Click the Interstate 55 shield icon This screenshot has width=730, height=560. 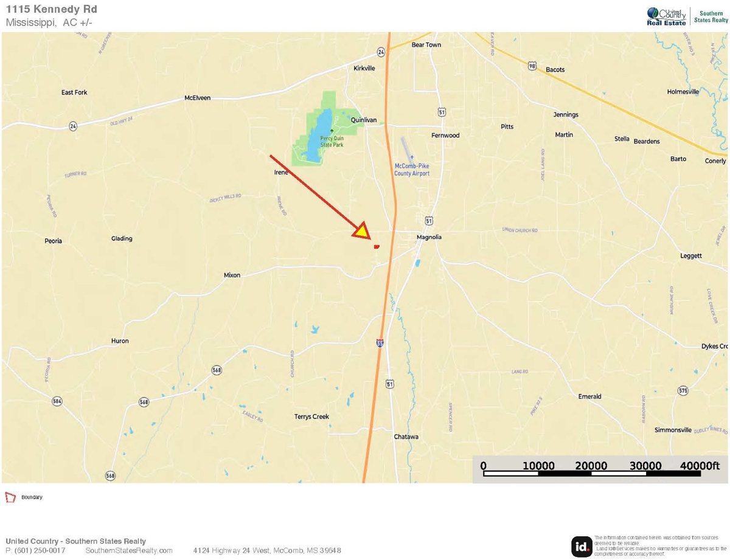point(380,344)
